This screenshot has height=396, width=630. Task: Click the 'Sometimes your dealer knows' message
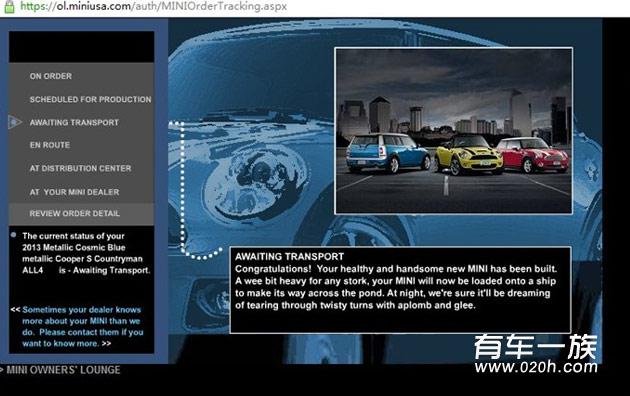[82, 327]
